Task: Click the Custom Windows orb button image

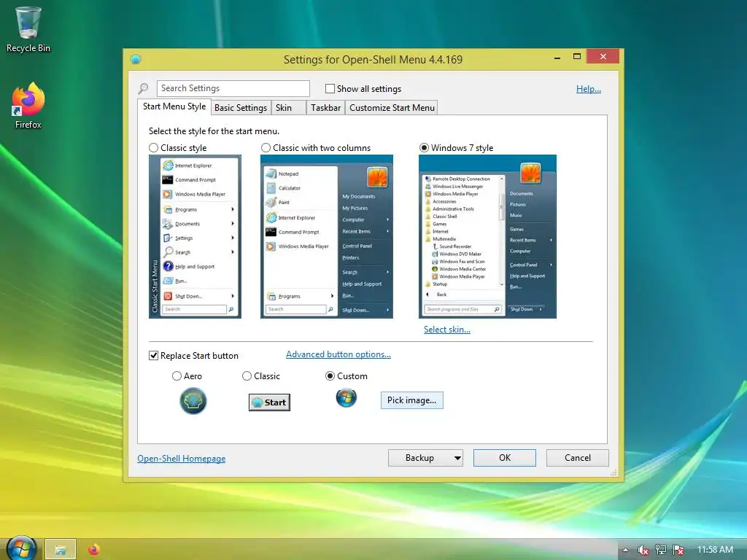Action: click(347, 397)
